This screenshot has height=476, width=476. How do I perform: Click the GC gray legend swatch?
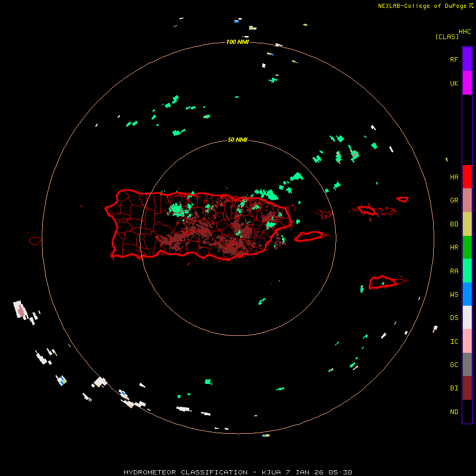coord(467,364)
